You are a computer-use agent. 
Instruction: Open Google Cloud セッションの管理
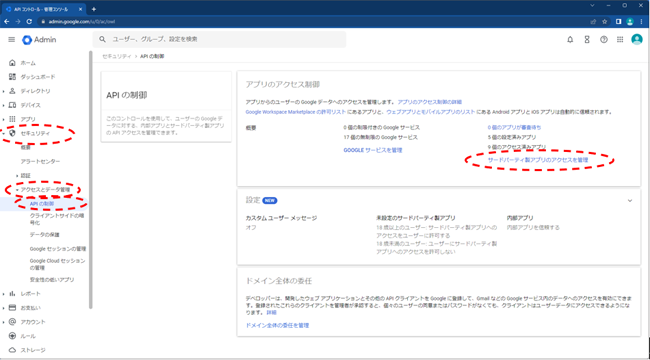click(57, 264)
